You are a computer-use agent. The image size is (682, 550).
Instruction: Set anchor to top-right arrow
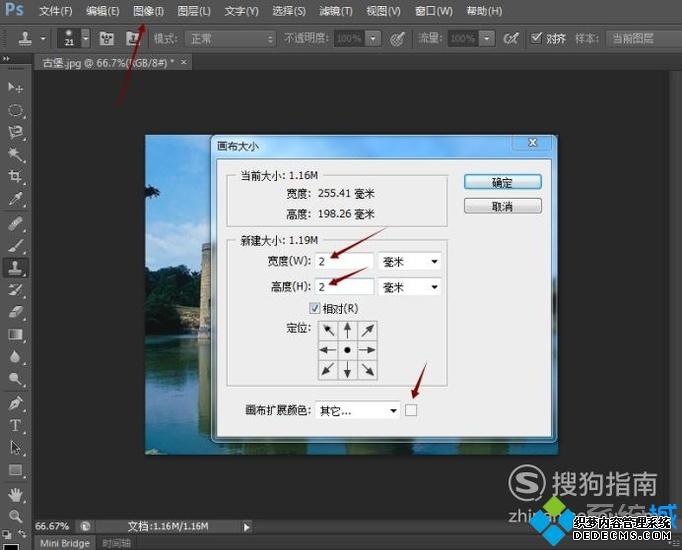[x=367, y=330]
